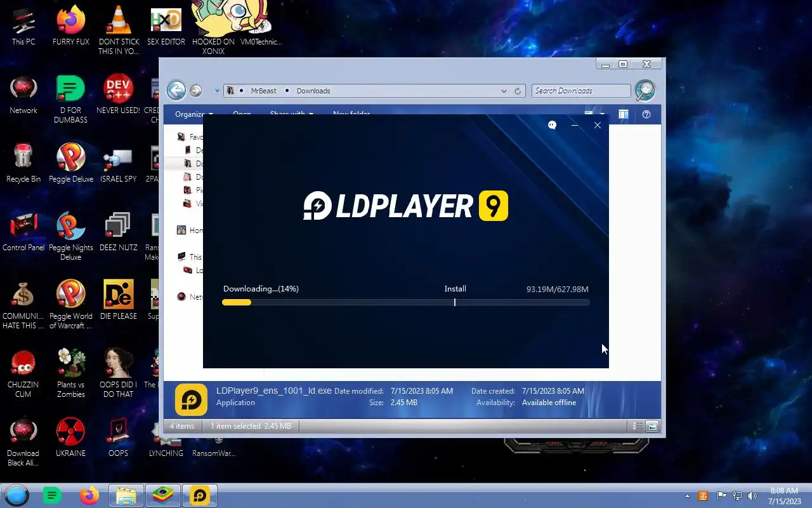Open the Peggle Deluxe desktop icon
This screenshot has height=508, width=812.
(71, 163)
